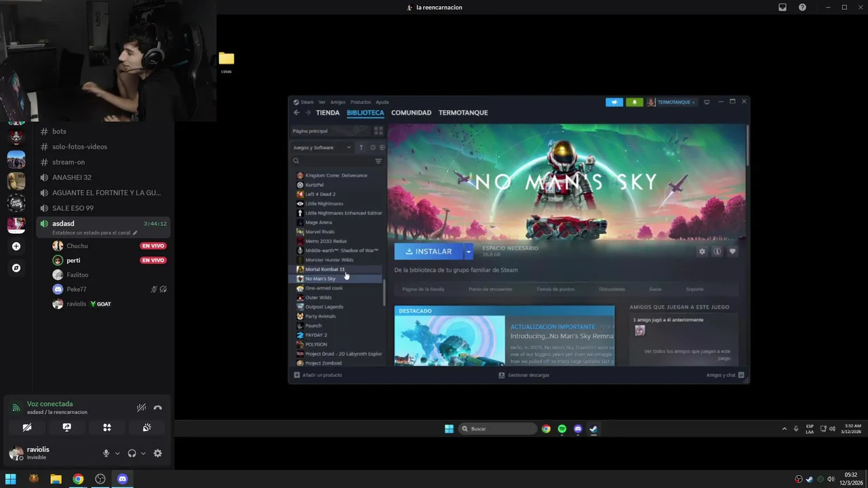Open the game info icon
Image resolution: width=868 pixels, height=488 pixels.
pyautogui.click(x=717, y=251)
